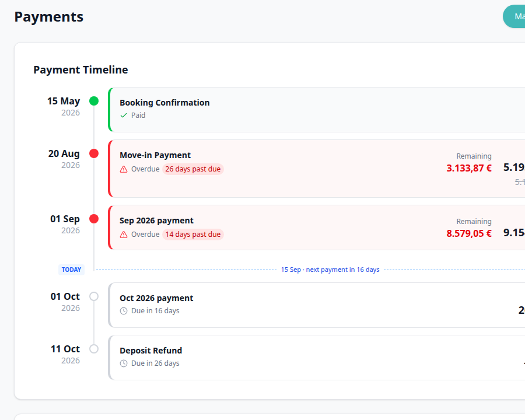
Task: Click Remaining label above 3.133,87 €
Action: click(x=474, y=156)
